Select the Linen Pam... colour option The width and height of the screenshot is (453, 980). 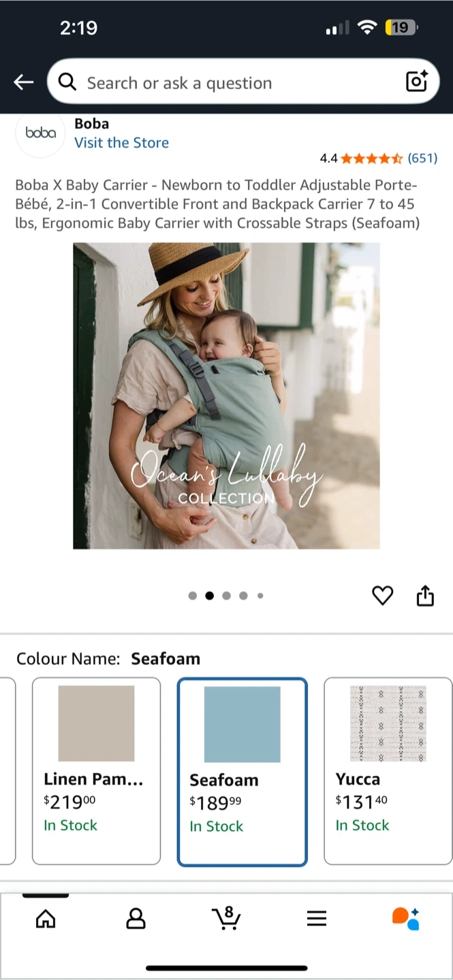click(96, 771)
